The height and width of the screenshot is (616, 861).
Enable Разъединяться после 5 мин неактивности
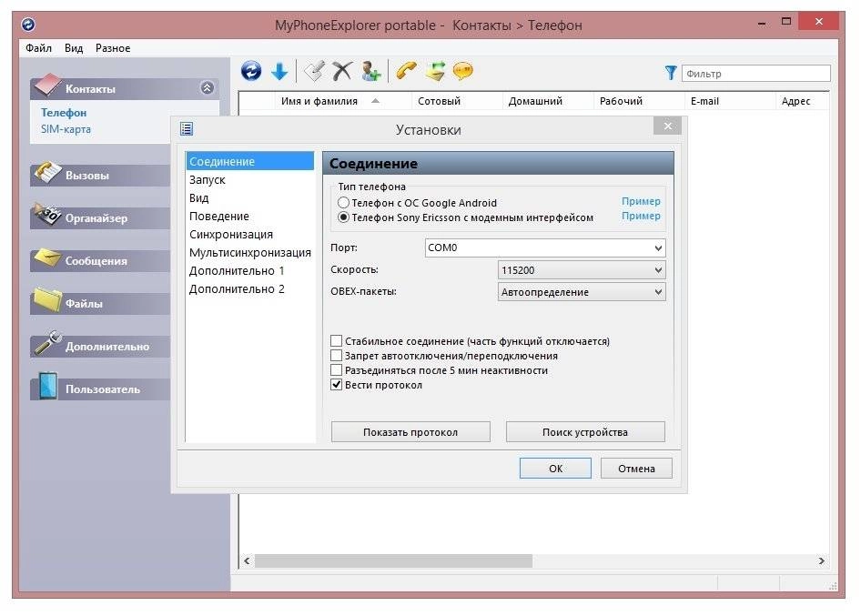[337, 370]
